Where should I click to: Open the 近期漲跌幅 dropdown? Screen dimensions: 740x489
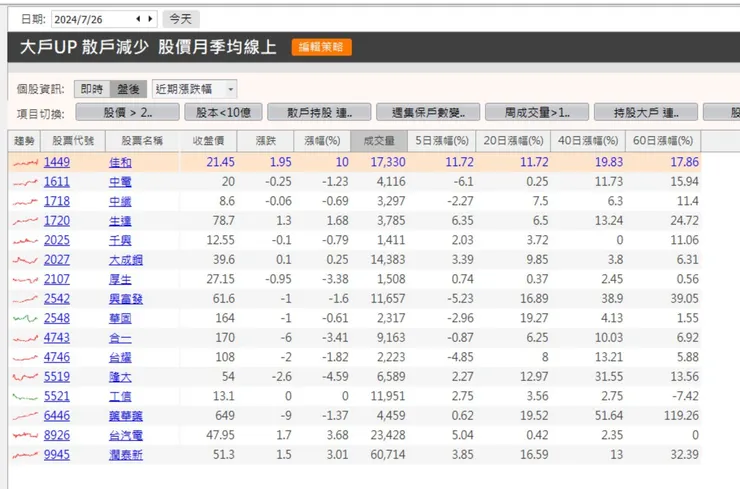click(194, 89)
